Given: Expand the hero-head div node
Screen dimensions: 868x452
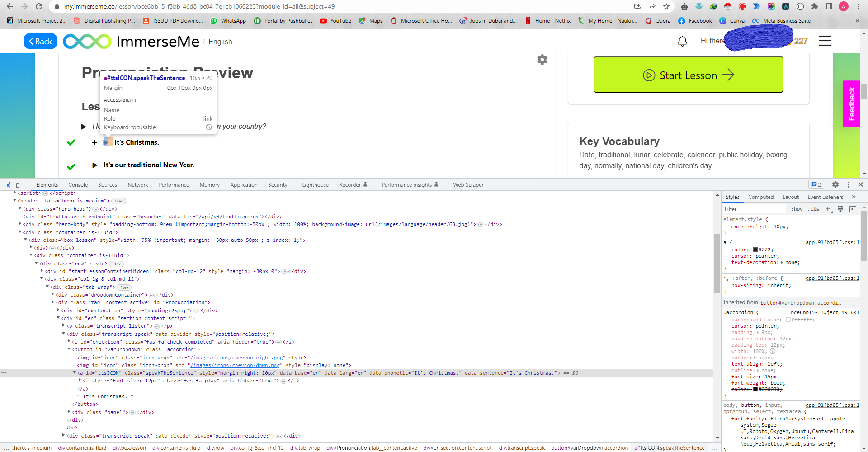Looking at the screenshot, I should (20, 209).
